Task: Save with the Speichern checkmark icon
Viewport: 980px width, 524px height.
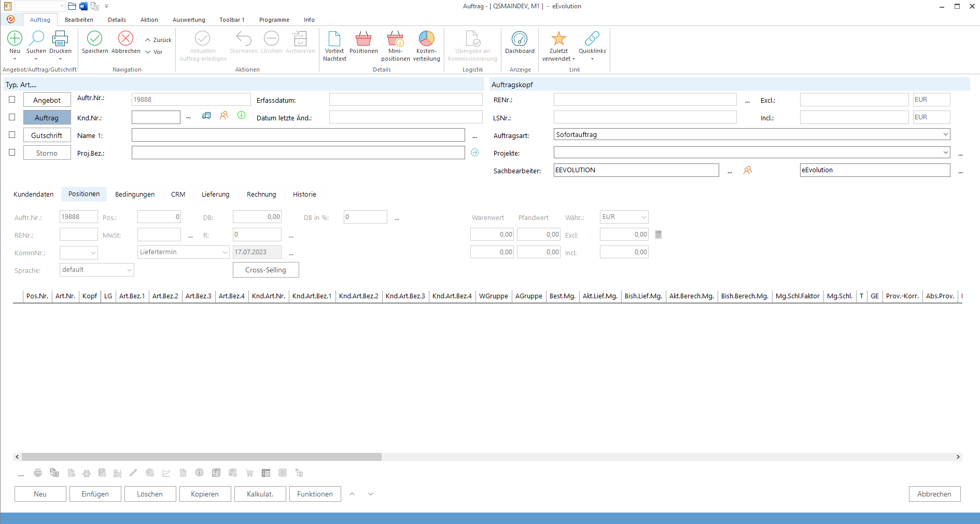Action: coord(95,38)
